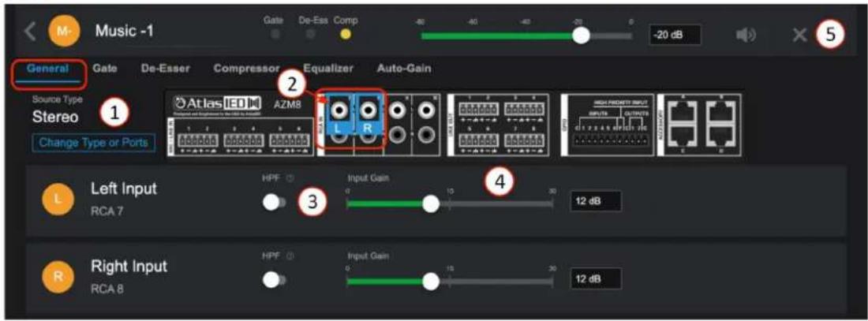Switch to the De-Esser tab
This screenshot has height=321, width=868.
166,69
